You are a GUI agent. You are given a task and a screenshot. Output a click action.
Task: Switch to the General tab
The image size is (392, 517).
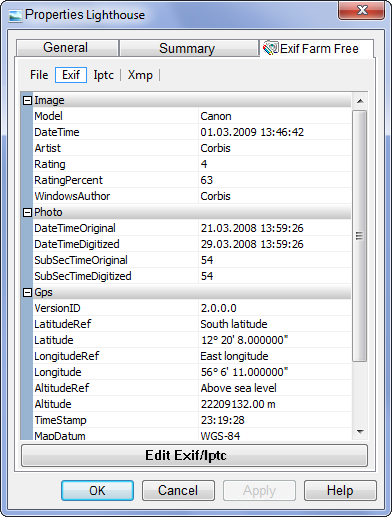[x=67, y=48]
